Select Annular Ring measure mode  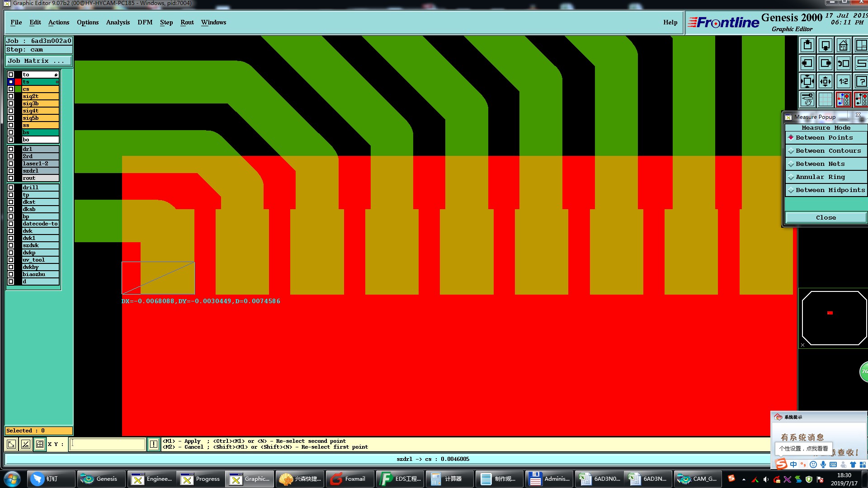(820, 177)
